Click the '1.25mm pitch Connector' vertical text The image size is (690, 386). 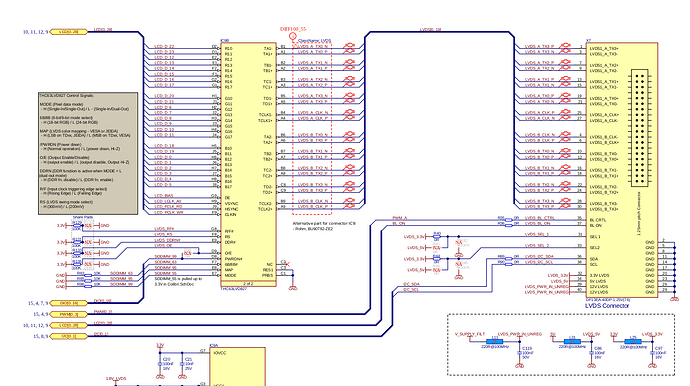(x=639, y=213)
